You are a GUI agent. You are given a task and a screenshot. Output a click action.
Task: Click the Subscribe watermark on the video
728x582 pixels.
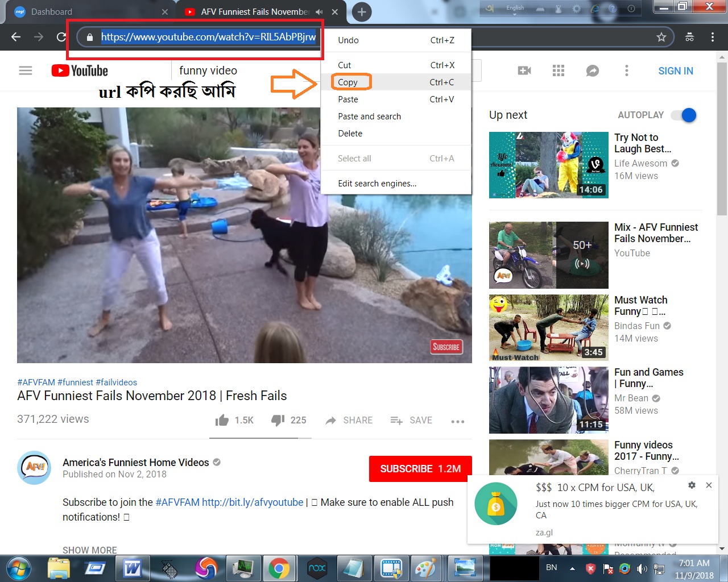pos(446,347)
